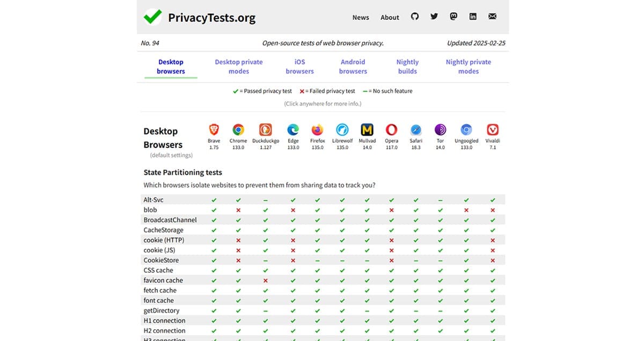Click the Alt-Svc test row label
The image size is (644, 341).
[153, 200]
